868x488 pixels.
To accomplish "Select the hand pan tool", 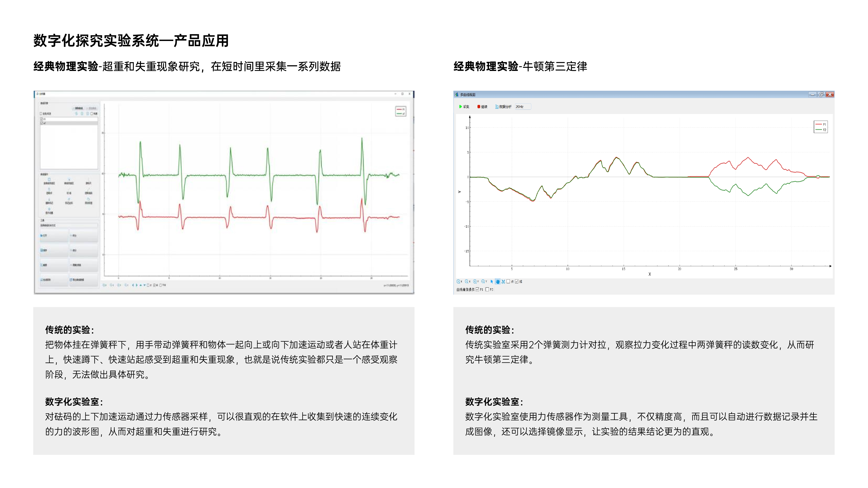I will (x=498, y=281).
